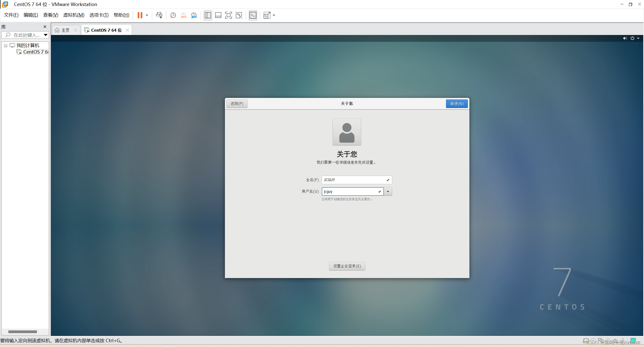The image size is (644, 347).
Task: Enter full screen mode icon
Action: [228, 15]
